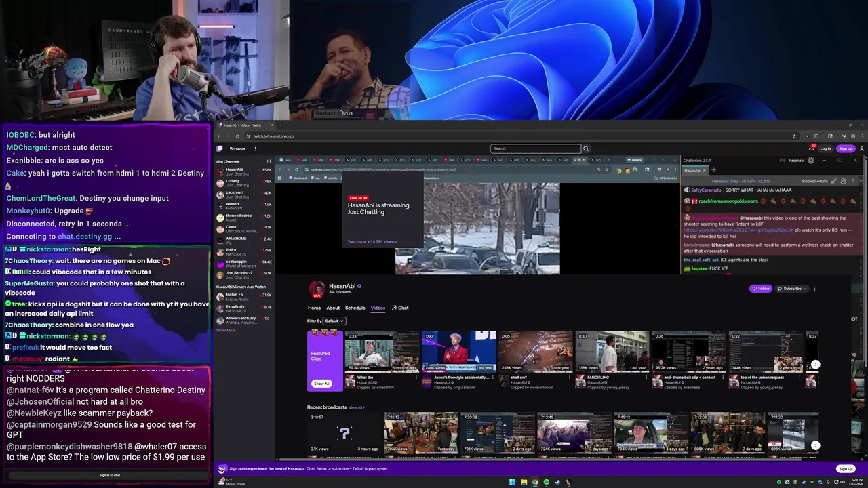The height and width of the screenshot is (488, 868).
Task: Open the About tab
Action: point(333,308)
